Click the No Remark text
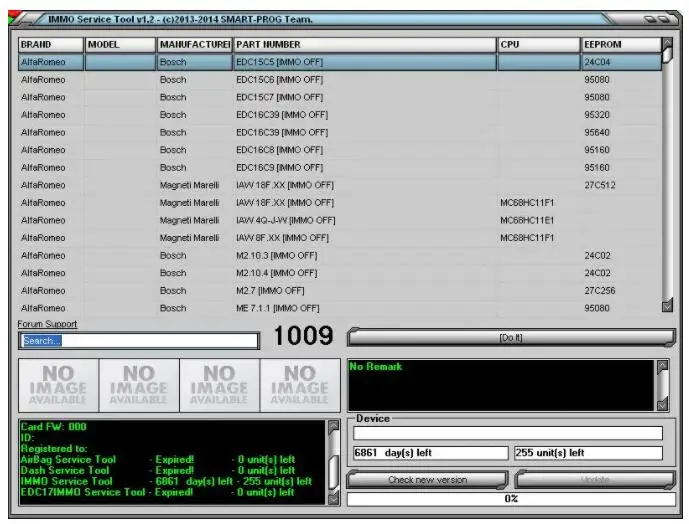 tap(375, 366)
